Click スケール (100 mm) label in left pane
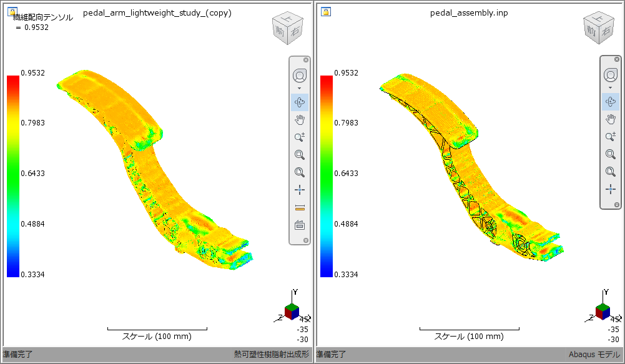Screen dimensions: 625x364 157,337
